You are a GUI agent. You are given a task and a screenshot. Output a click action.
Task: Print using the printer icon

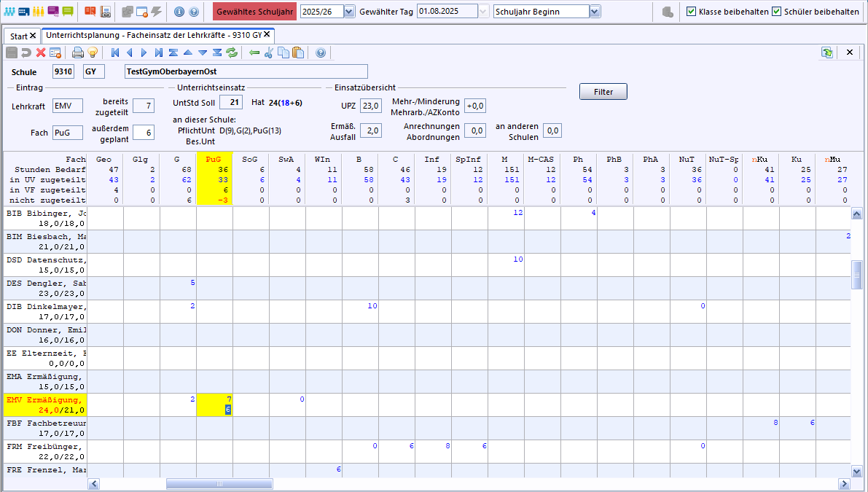[78, 52]
